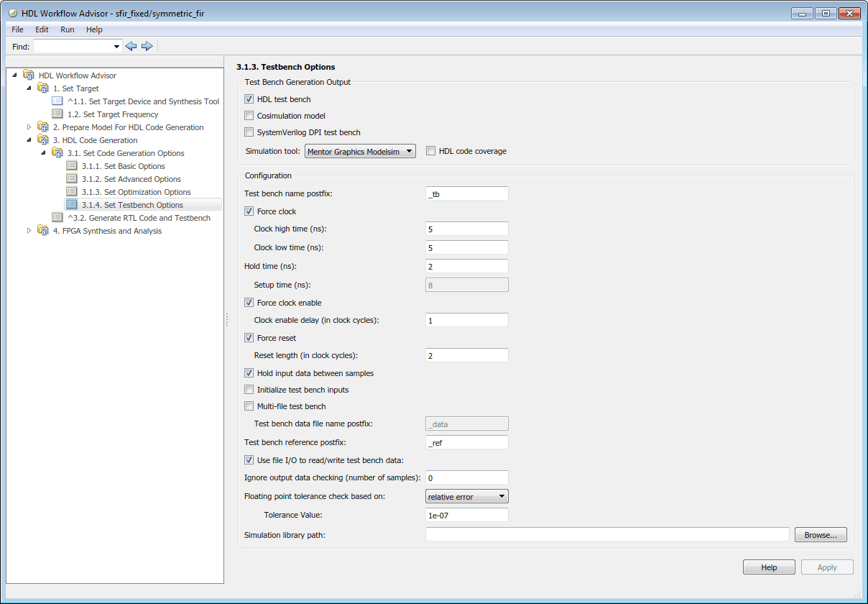
Task: Click the icon beside Set Optimization Options
Action: tap(72, 191)
